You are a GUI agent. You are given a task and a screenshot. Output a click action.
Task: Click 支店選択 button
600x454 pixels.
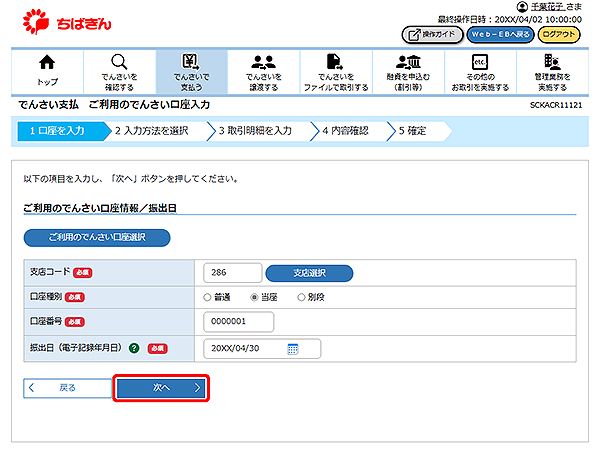[x=309, y=273]
